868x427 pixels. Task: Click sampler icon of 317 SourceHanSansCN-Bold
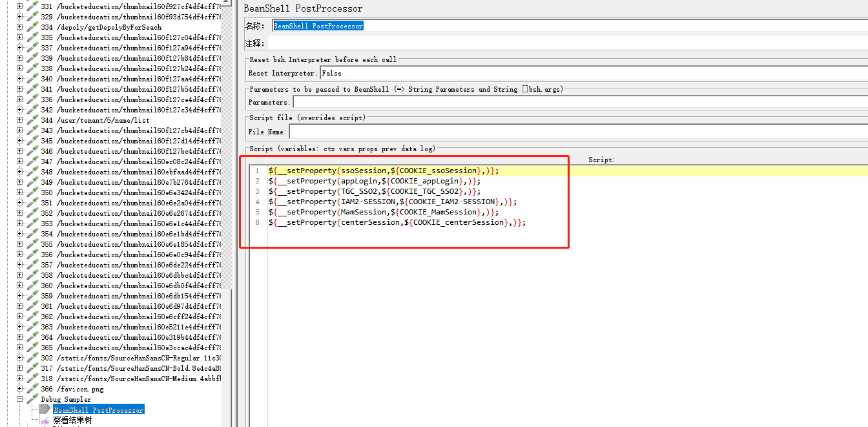click(x=32, y=368)
